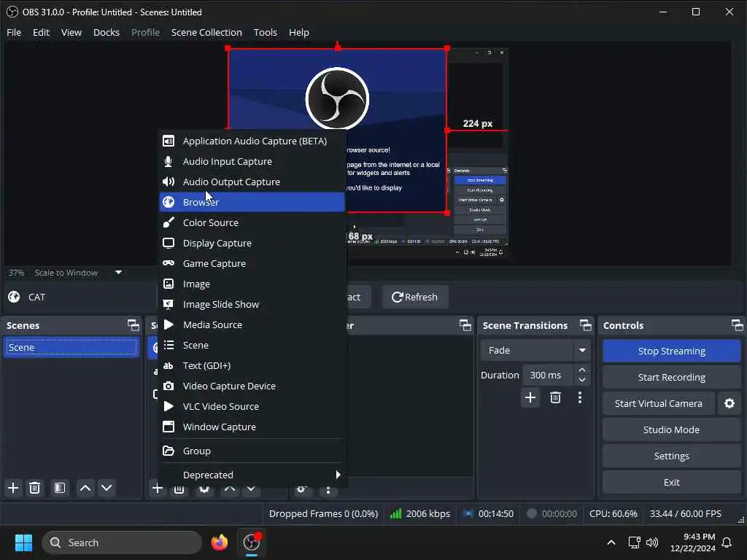Click the taskbar Search box

122,542
